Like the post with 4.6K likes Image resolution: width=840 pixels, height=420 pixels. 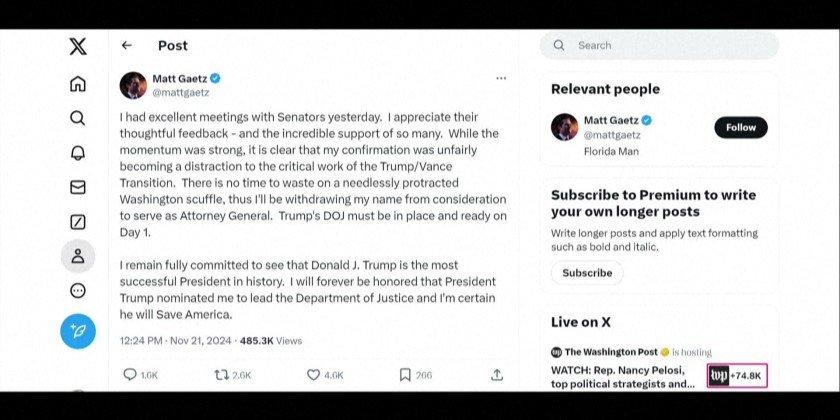click(313, 375)
